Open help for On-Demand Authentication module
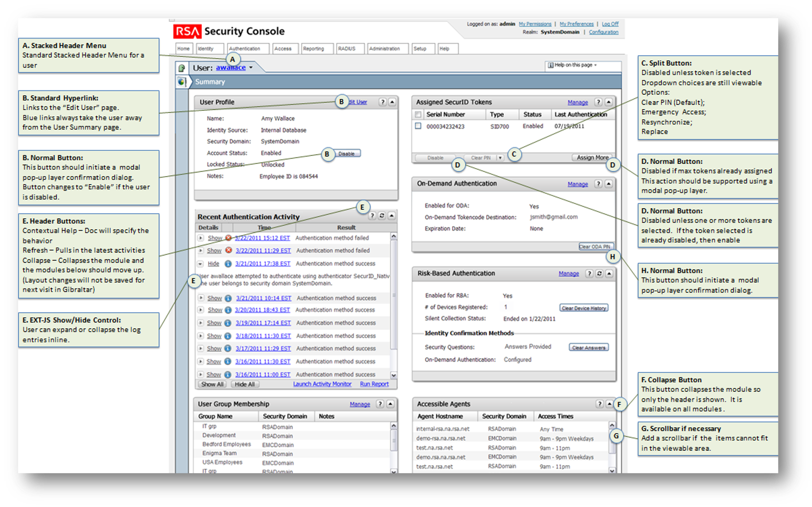Viewport: 812px width, 507px height. tap(599, 184)
